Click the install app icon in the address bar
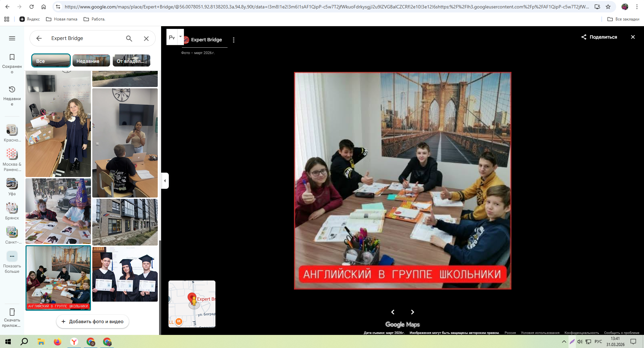The height and width of the screenshot is (348, 644). 597,7
